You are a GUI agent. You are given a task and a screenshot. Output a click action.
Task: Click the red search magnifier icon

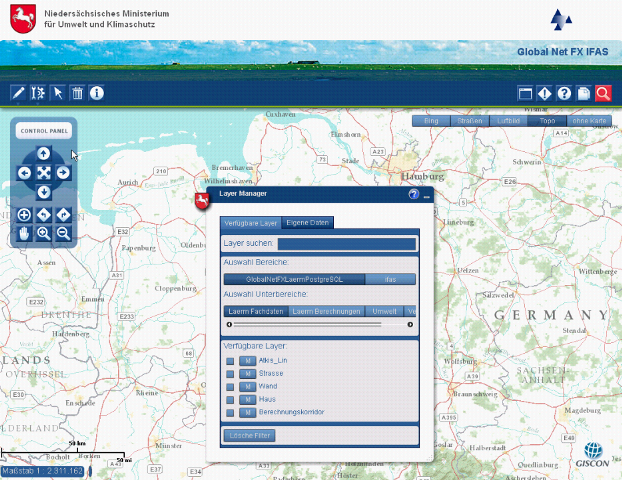[x=603, y=93]
